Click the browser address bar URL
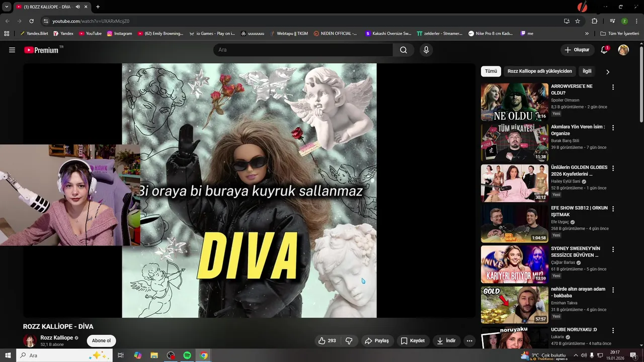Image resolution: width=644 pixels, height=362 pixels. point(91,21)
